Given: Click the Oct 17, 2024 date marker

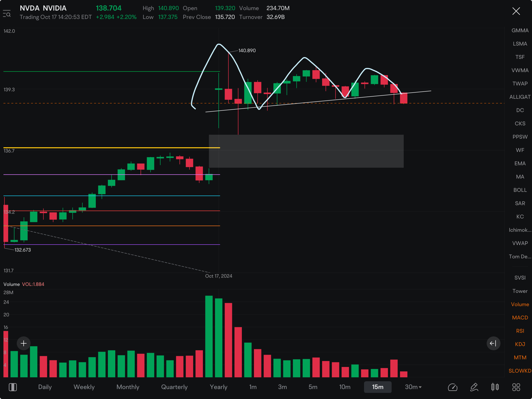Looking at the screenshot, I should pyautogui.click(x=219, y=276).
